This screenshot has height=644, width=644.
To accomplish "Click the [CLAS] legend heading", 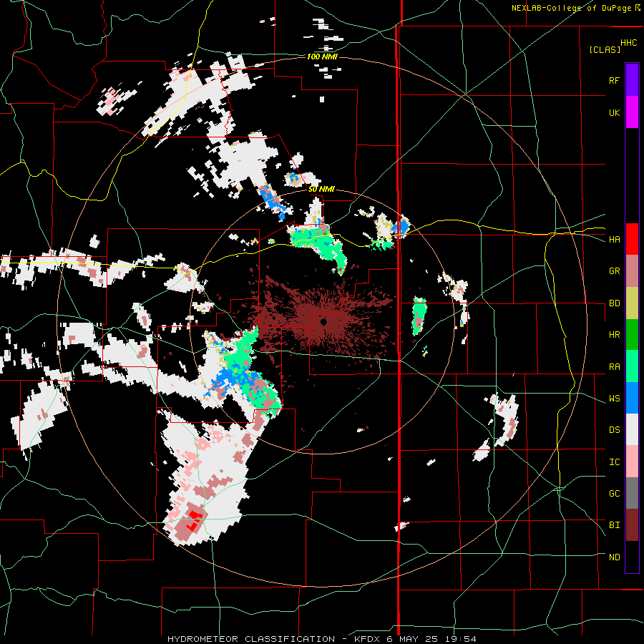I will point(605,49).
